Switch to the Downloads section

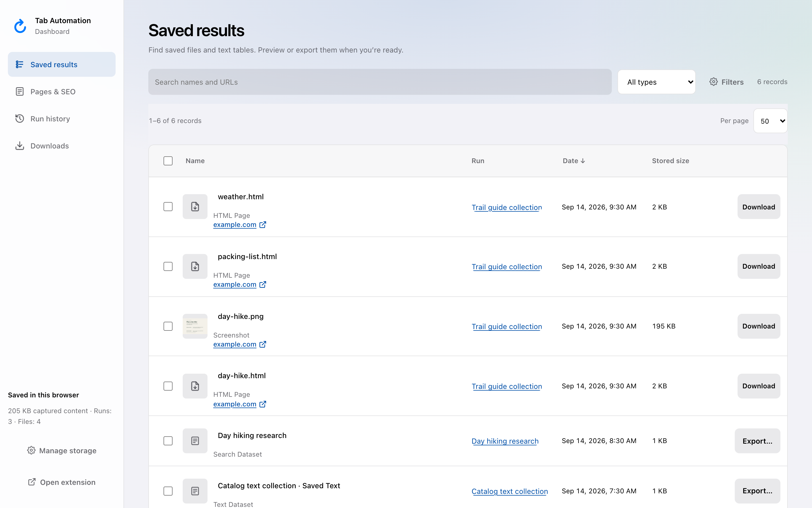coord(62,146)
